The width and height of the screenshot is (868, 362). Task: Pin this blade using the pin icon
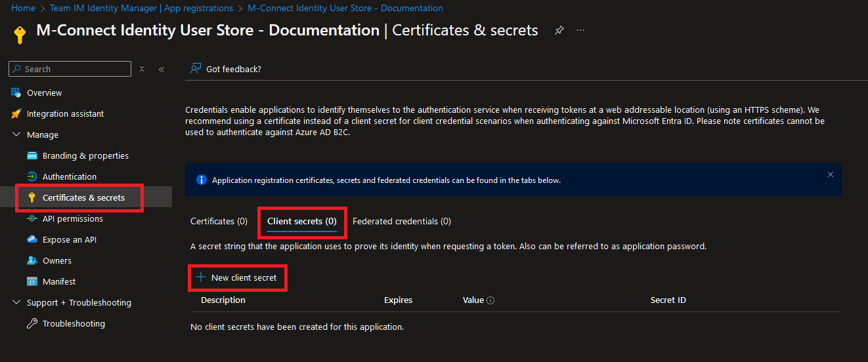click(x=559, y=30)
